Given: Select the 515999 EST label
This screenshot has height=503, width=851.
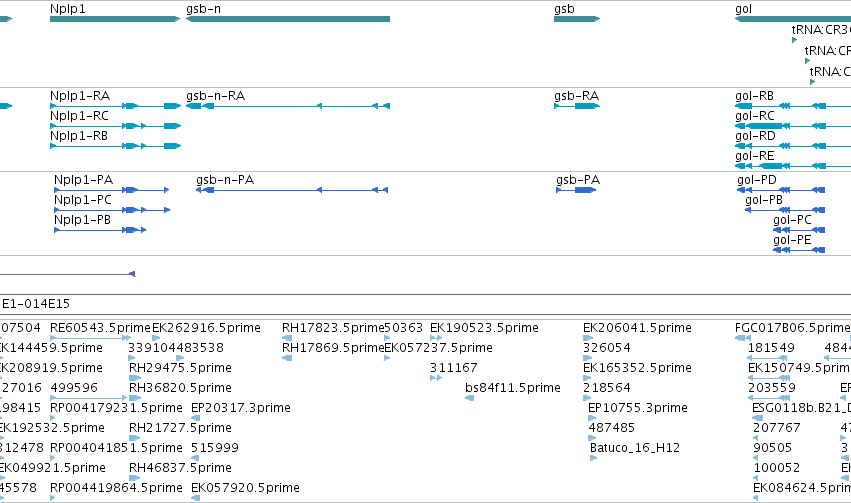Looking at the screenshot, I should click(x=215, y=448).
